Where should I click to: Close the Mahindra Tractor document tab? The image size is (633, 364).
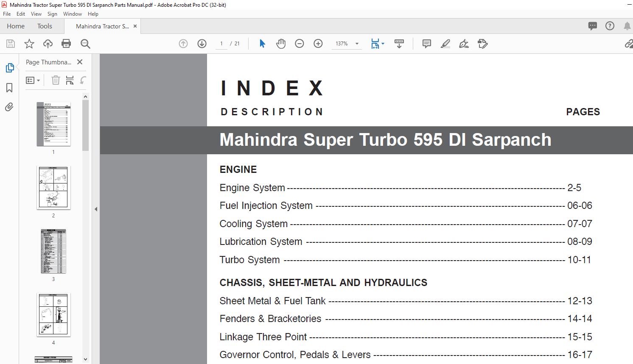tap(135, 26)
